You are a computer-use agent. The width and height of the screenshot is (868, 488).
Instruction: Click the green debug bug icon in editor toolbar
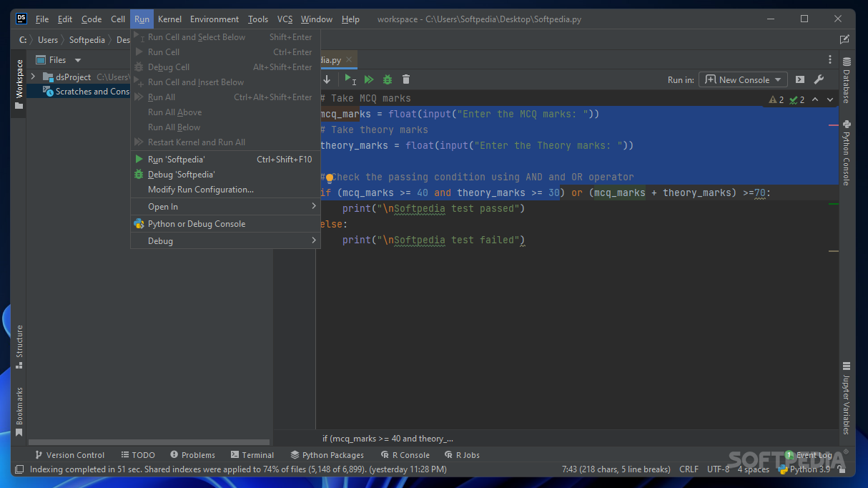point(388,79)
